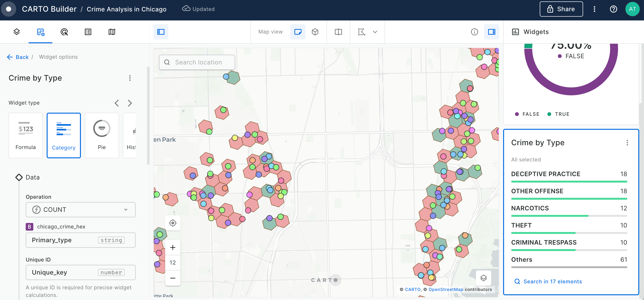This screenshot has height=300, width=644.
Task: Open the OpenStreetMap attribution link
Action: point(446,289)
